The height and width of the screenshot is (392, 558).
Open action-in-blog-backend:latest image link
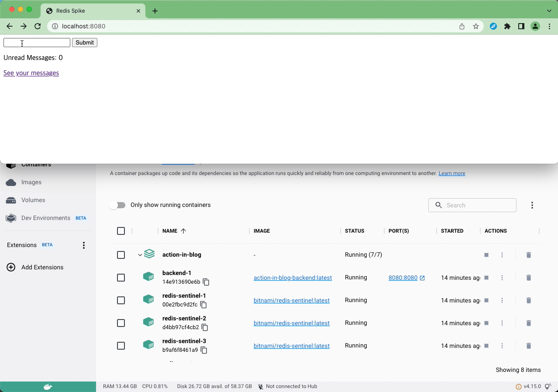[x=293, y=278]
